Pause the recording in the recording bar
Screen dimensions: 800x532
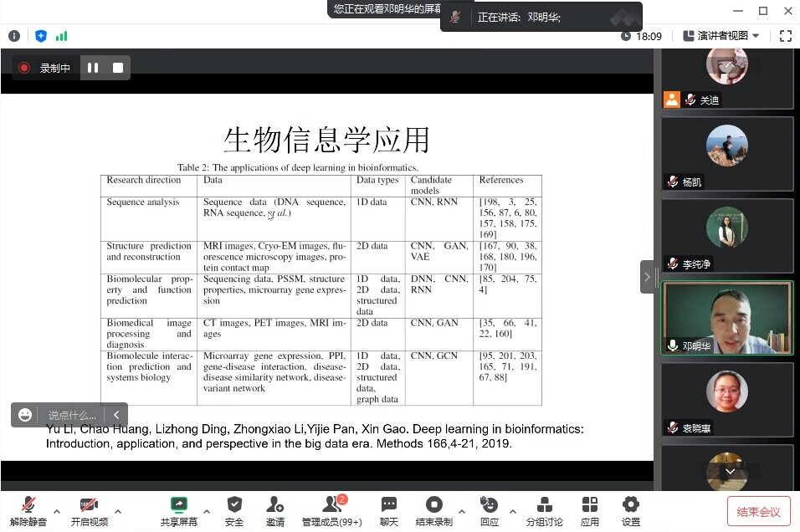pos(93,68)
